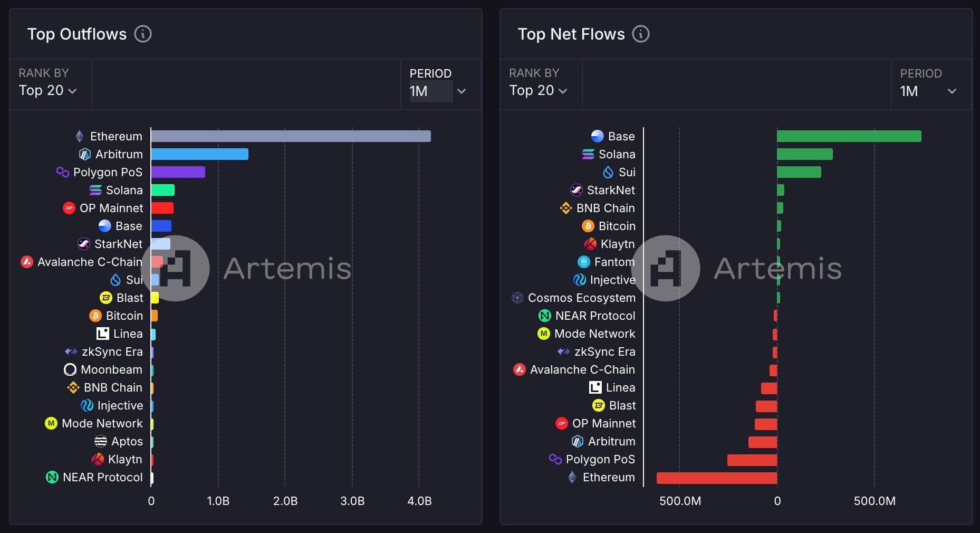Open the Top Net Flows info icon
This screenshot has height=533, width=980.
[641, 34]
